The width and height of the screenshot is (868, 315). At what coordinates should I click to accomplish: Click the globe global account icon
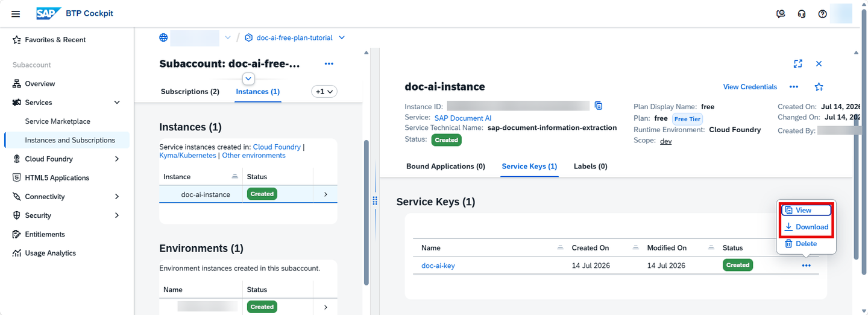coord(163,37)
